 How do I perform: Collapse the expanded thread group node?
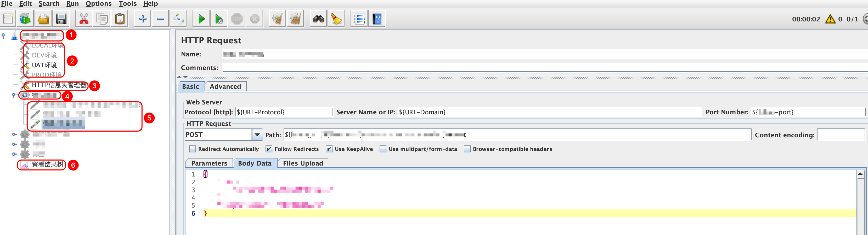pos(14,95)
